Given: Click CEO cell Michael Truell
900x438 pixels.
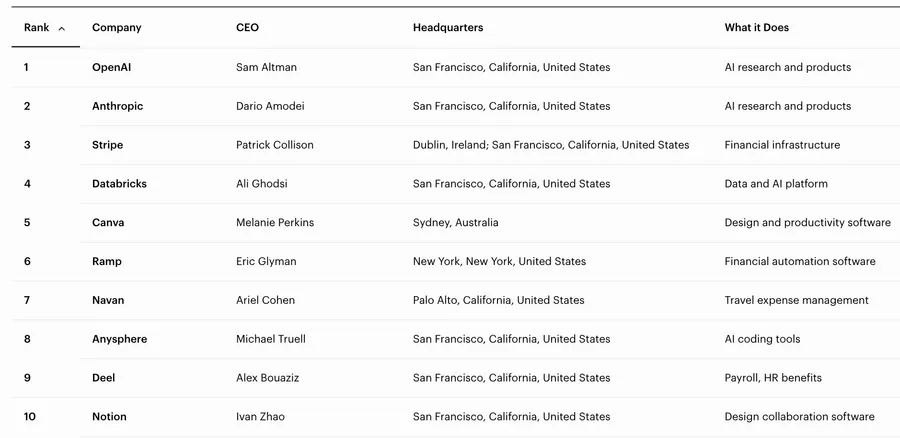Looking at the screenshot, I should pos(271,339).
